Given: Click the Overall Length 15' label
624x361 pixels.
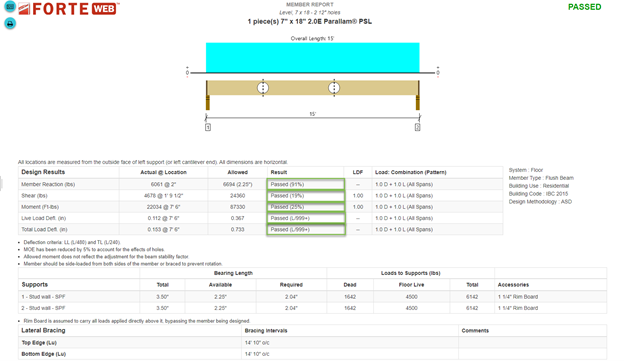Looking at the screenshot, I should coord(312,39).
